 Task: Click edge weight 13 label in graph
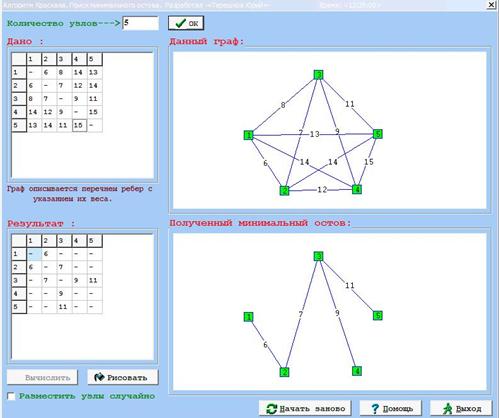pyautogui.click(x=314, y=134)
